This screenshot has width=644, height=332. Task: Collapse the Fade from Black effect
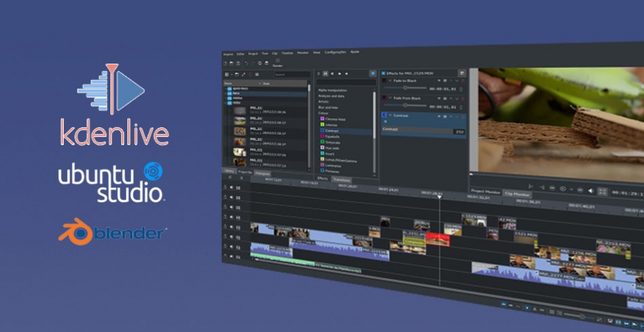click(x=389, y=98)
